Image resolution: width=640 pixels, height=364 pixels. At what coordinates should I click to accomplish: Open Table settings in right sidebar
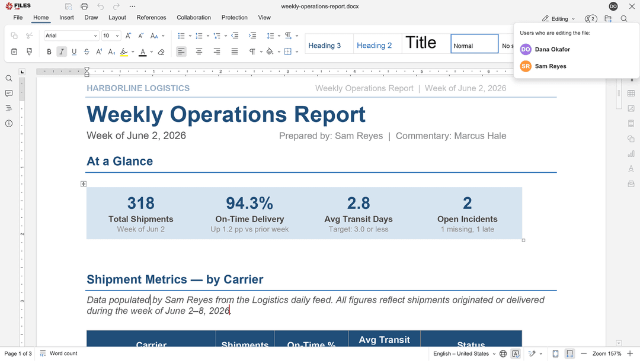coord(631,94)
